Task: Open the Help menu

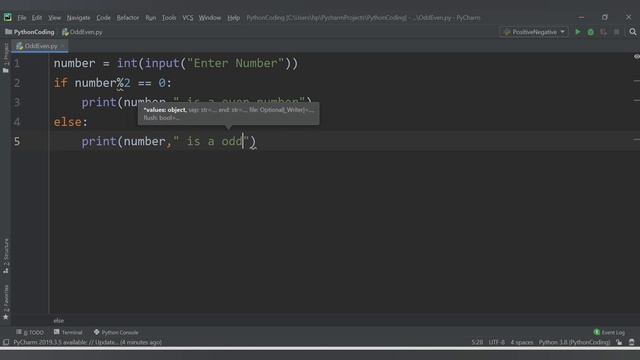Action: [233, 18]
